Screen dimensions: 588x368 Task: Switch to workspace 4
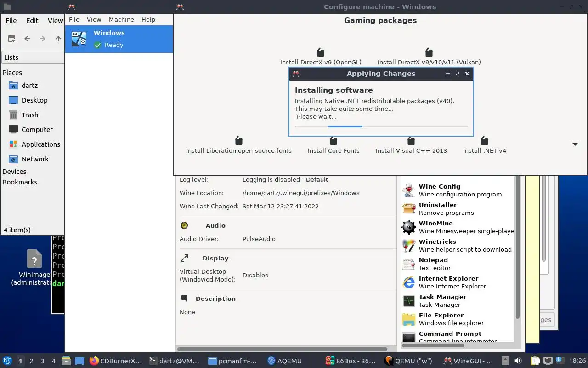54,361
